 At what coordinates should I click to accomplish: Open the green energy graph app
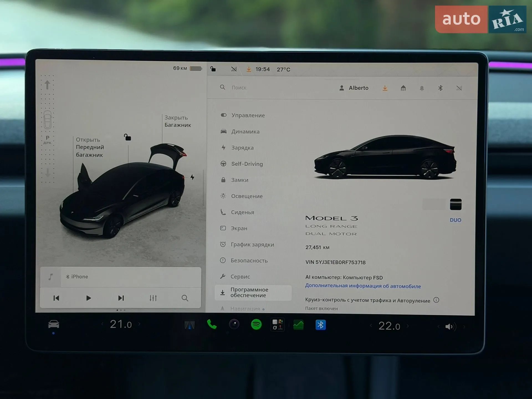point(298,324)
